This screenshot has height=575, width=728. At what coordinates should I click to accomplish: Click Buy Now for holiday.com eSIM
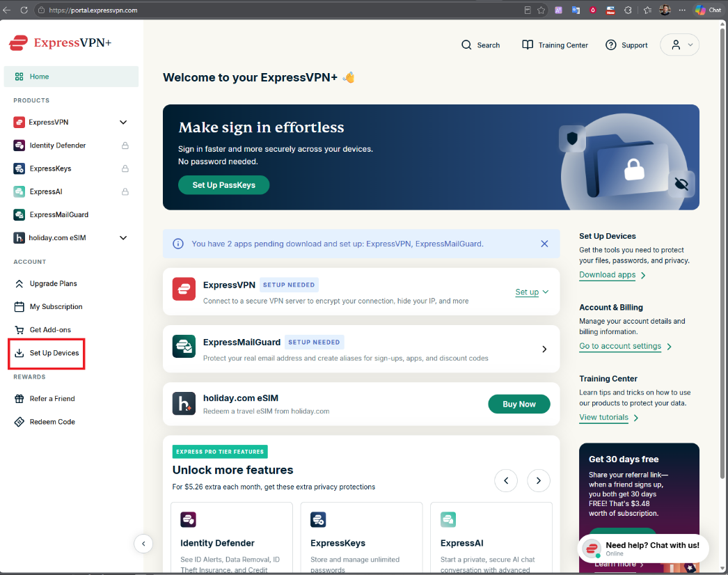click(x=519, y=404)
